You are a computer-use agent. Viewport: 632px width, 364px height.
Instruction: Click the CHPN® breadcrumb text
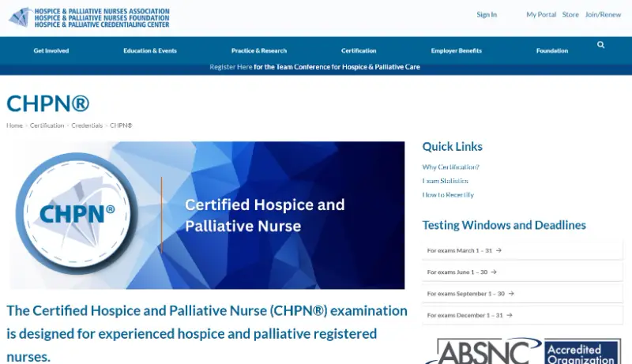121,126
